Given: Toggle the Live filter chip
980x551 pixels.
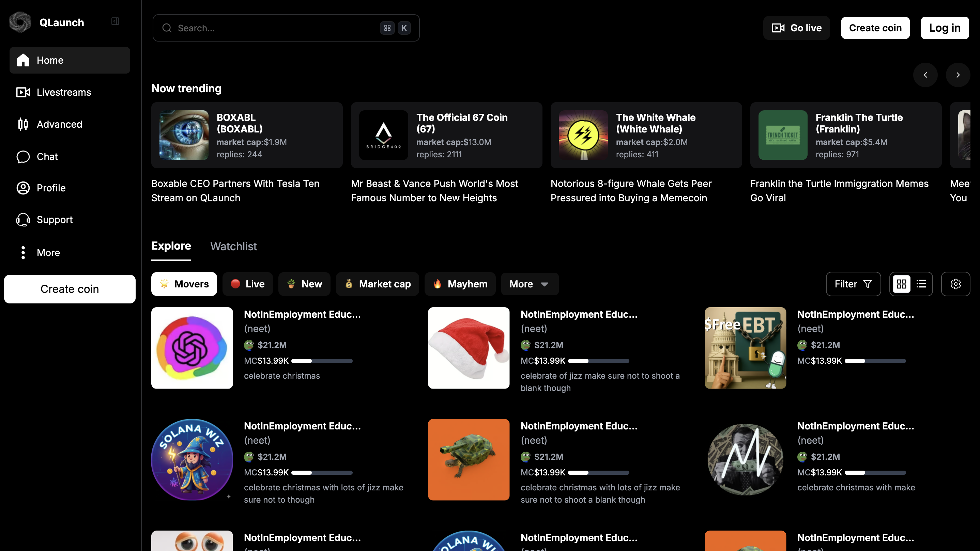Looking at the screenshot, I should (x=248, y=284).
